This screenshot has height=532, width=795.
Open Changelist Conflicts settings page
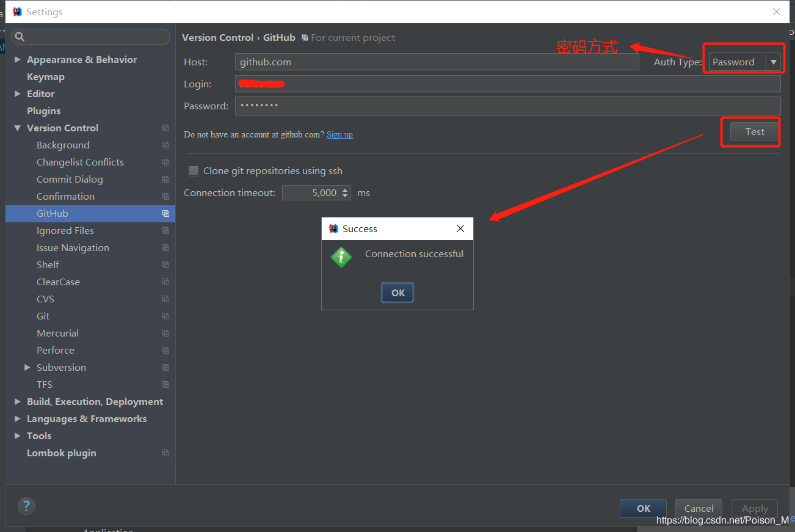point(80,162)
